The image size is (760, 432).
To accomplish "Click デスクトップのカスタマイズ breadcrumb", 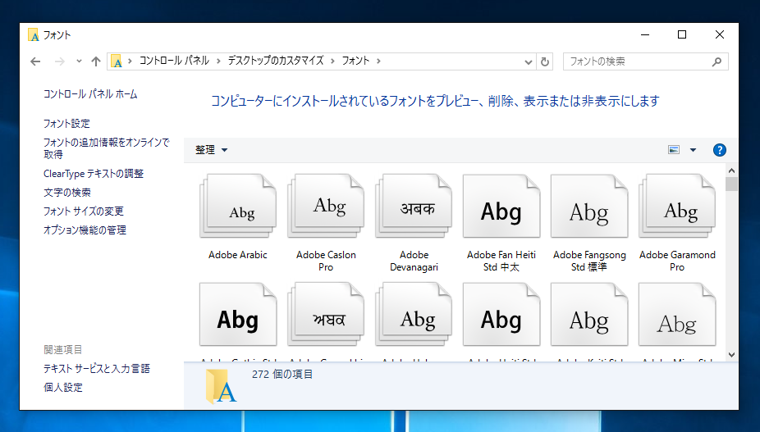I will pyautogui.click(x=276, y=61).
